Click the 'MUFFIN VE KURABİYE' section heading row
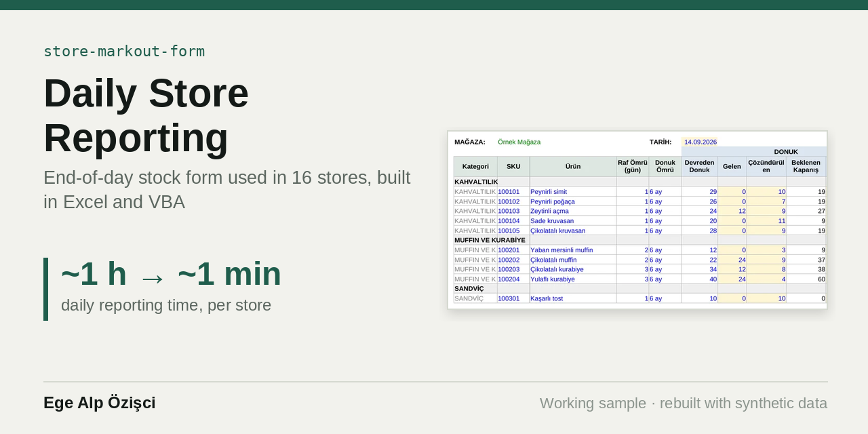 640,240
